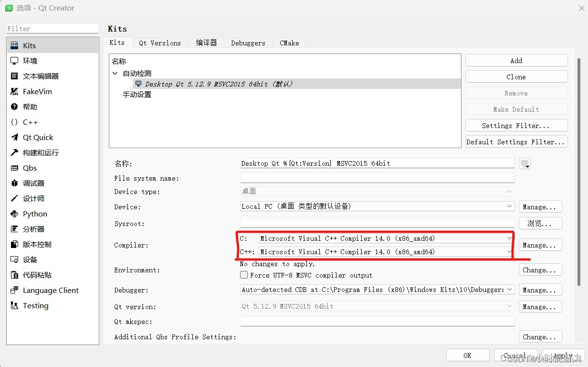
Task: Open the 分析器 category icon
Action: coord(14,229)
